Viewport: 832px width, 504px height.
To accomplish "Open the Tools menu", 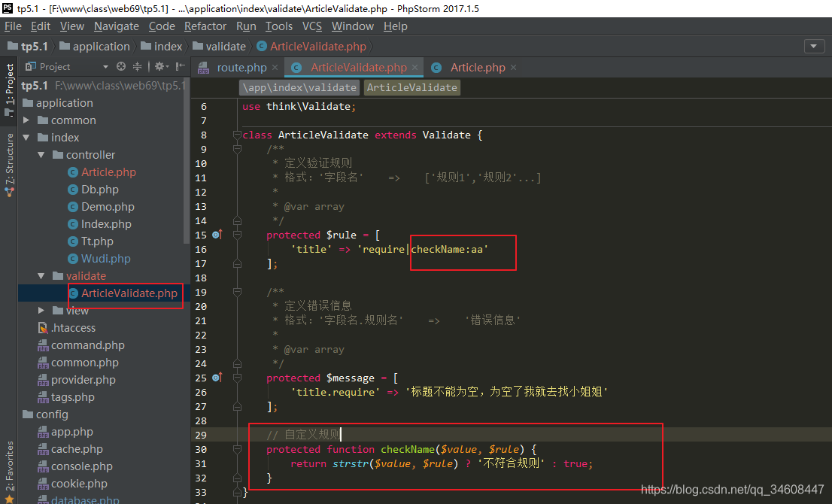I will pos(278,26).
